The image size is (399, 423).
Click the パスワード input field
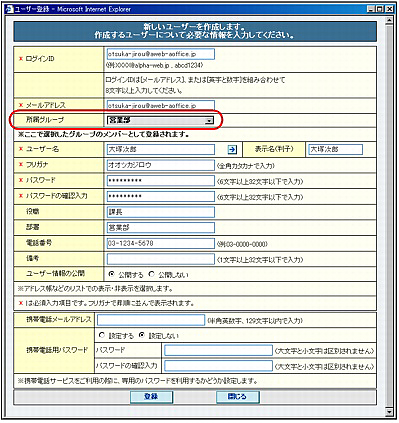tap(161, 181)
